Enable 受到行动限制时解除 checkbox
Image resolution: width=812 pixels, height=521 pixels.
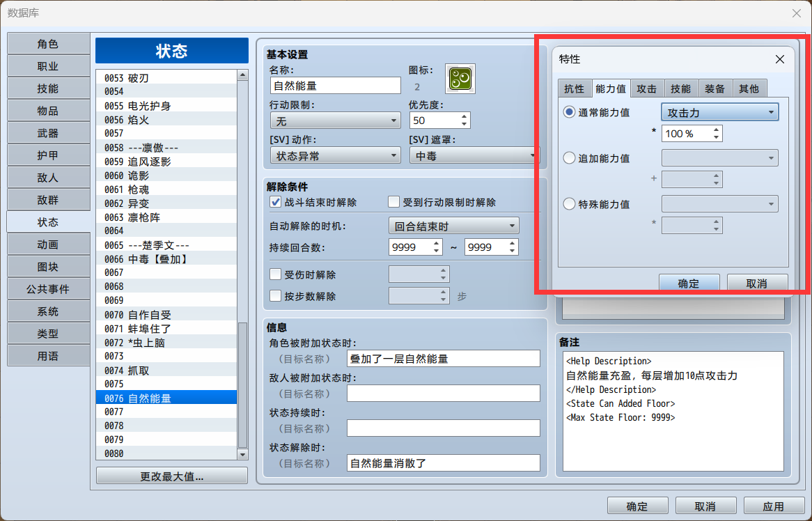393,202
